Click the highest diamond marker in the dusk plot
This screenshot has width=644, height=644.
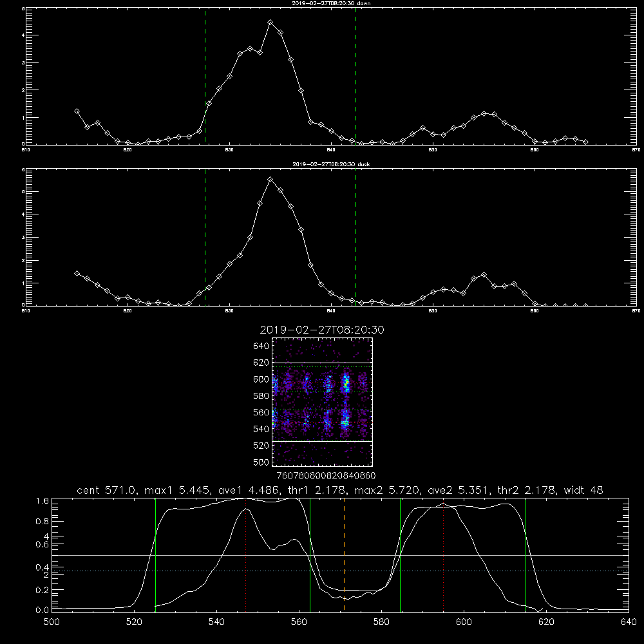270,180
